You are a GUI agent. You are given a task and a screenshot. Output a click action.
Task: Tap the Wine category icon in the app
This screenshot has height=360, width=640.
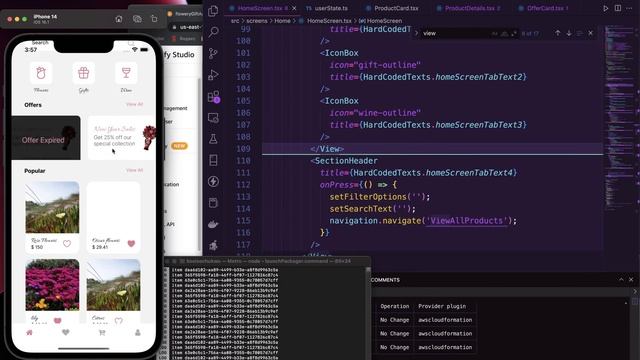126,73
